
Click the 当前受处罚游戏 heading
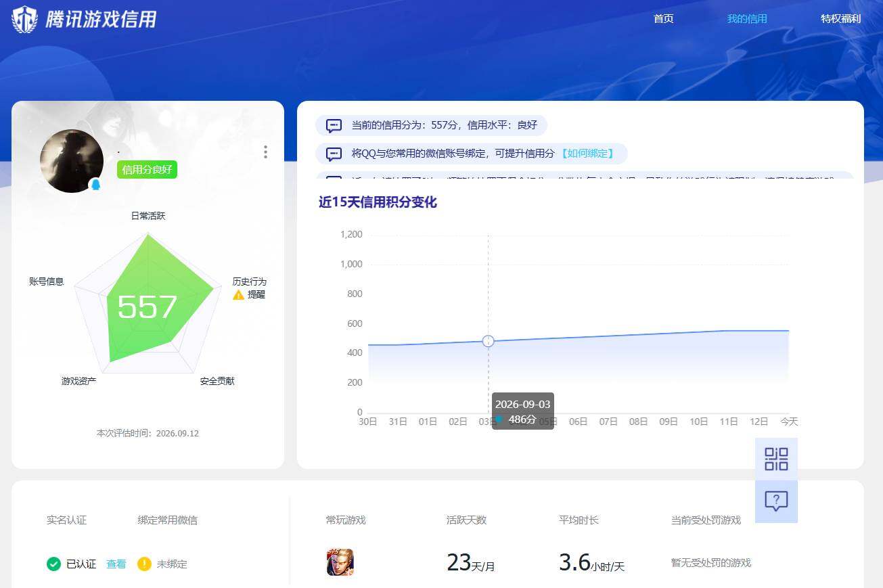[706, 520]
